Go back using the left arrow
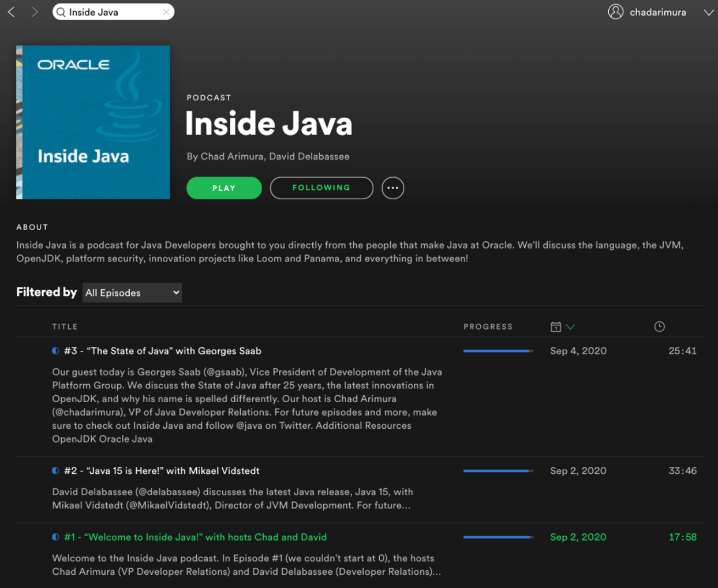This screenshot has width=718, height=588. (x=12, y=12)
